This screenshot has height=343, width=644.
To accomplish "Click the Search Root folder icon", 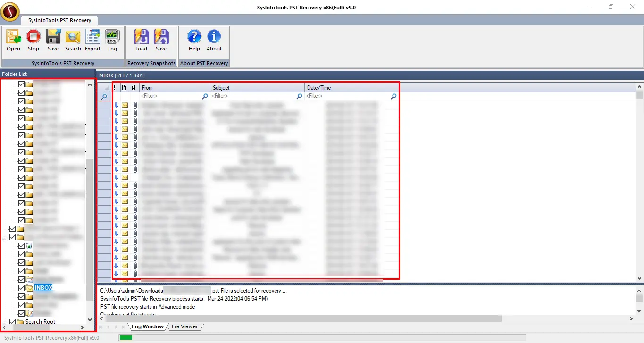I will (x=20, y=322).
